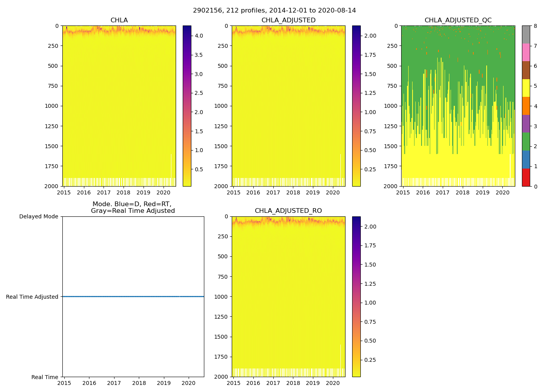Choose the orange segment in QC colorbar
This screenshot has width=549, height=392.
point(526,106)
